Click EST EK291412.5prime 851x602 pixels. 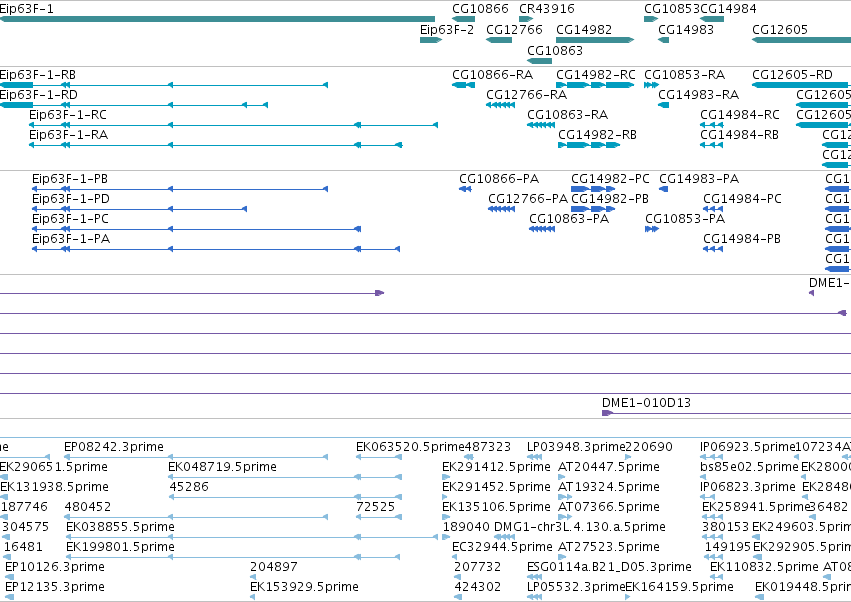pos(496,467)
